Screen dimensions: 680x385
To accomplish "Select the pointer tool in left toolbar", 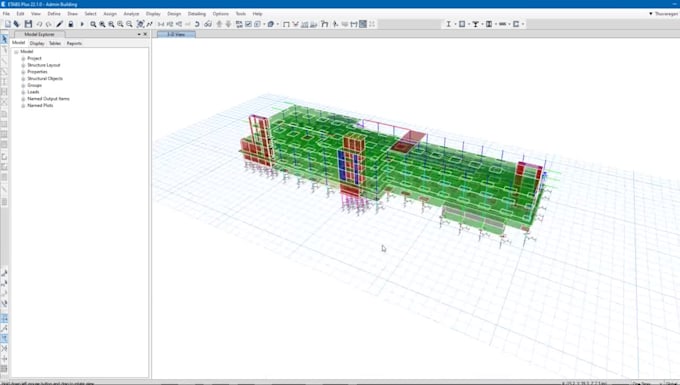I will [x=4, y=39].
